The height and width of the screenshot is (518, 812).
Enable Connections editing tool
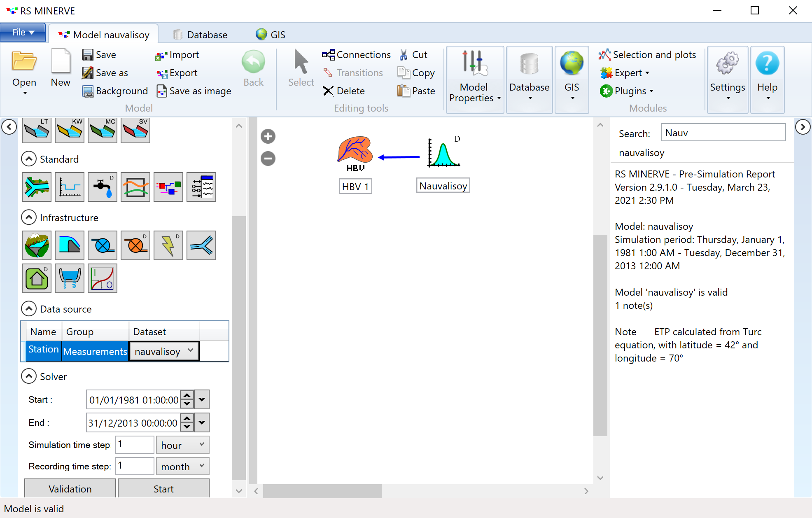(x=356, y=55)
